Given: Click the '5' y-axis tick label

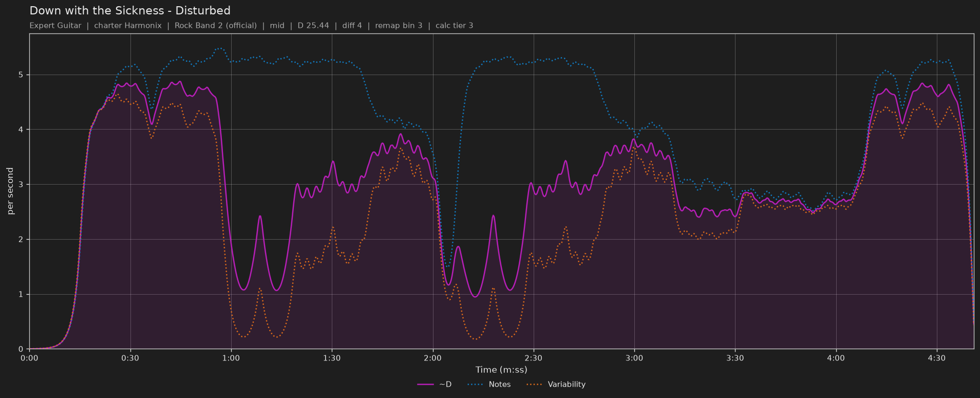Looking at the screenshot, I should point(22,75).
